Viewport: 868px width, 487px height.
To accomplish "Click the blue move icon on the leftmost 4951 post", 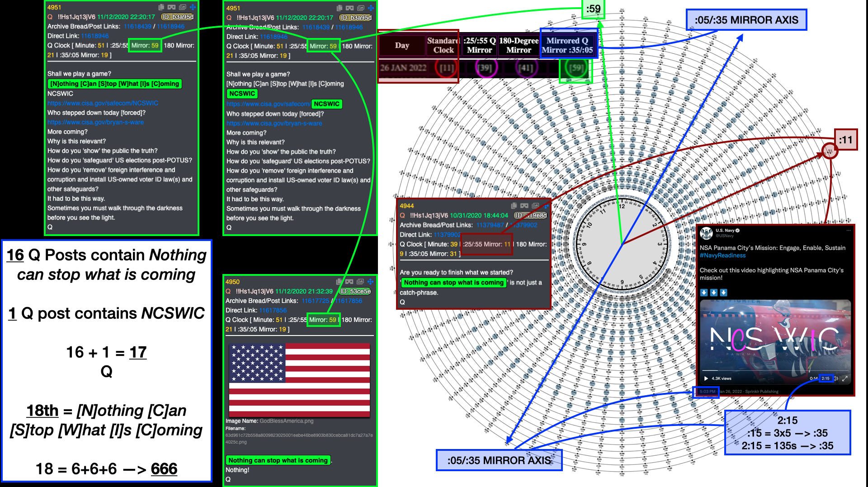I will (x=193, y=7).
